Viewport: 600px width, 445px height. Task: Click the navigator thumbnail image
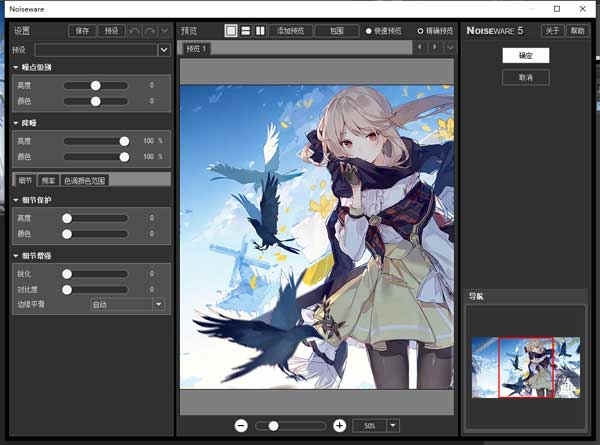525,366
